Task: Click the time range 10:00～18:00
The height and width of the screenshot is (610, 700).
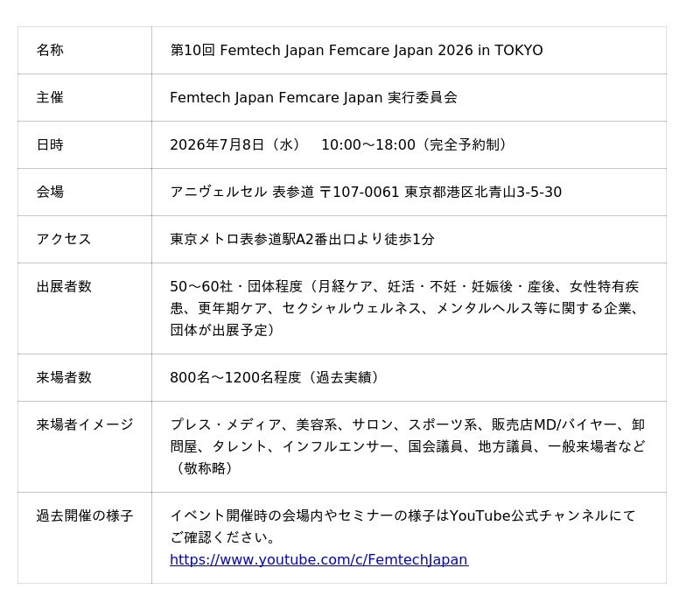Action: click(368, 144)
